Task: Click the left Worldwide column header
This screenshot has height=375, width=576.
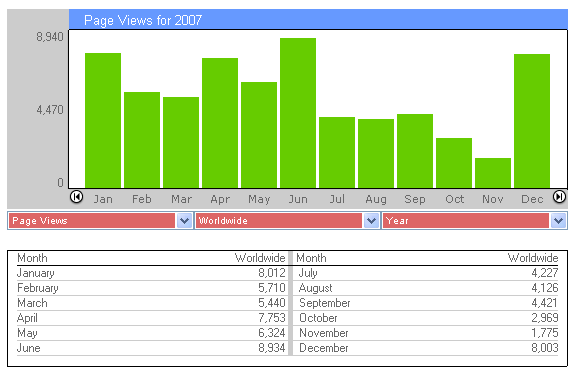Action: [260, 258]
